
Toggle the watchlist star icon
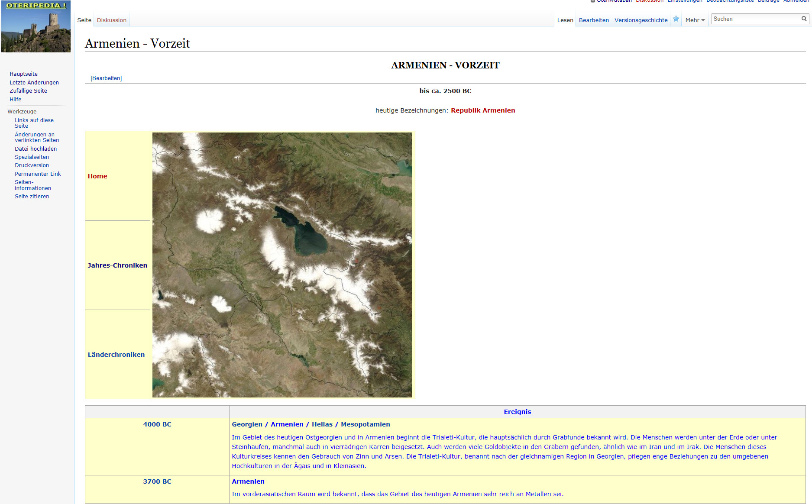point(676,19)
